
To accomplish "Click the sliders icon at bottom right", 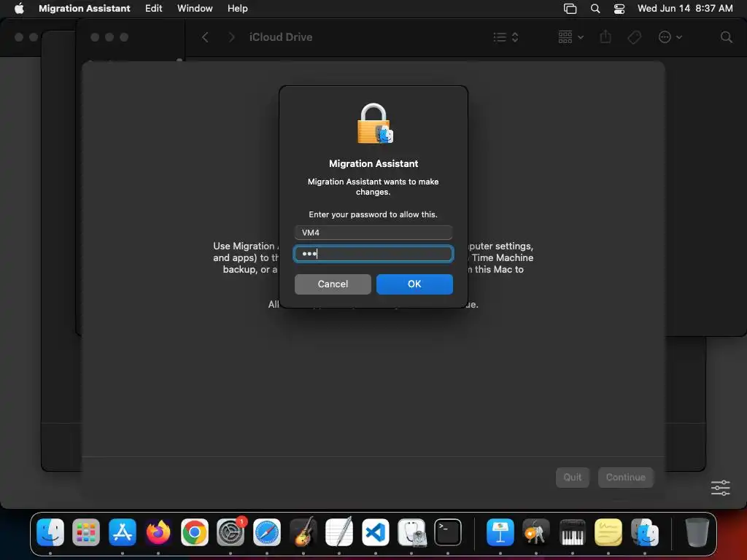I will point(720,488).
